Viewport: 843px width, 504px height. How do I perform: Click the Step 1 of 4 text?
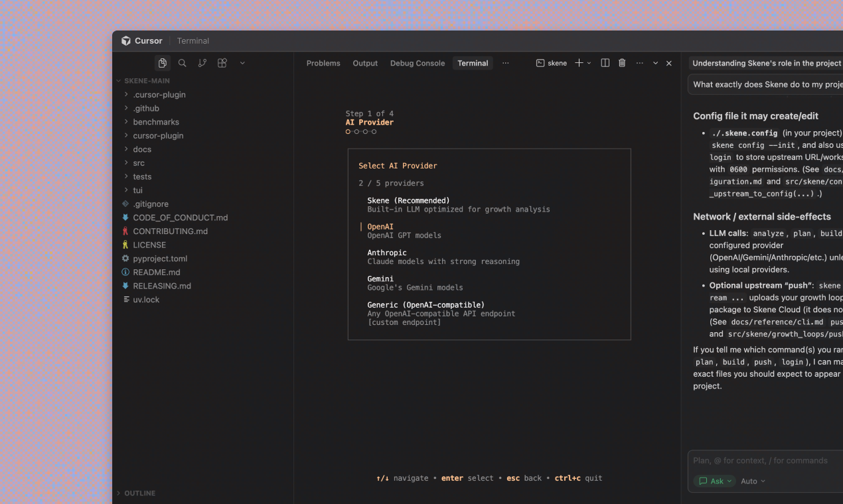tap(369, 113)
